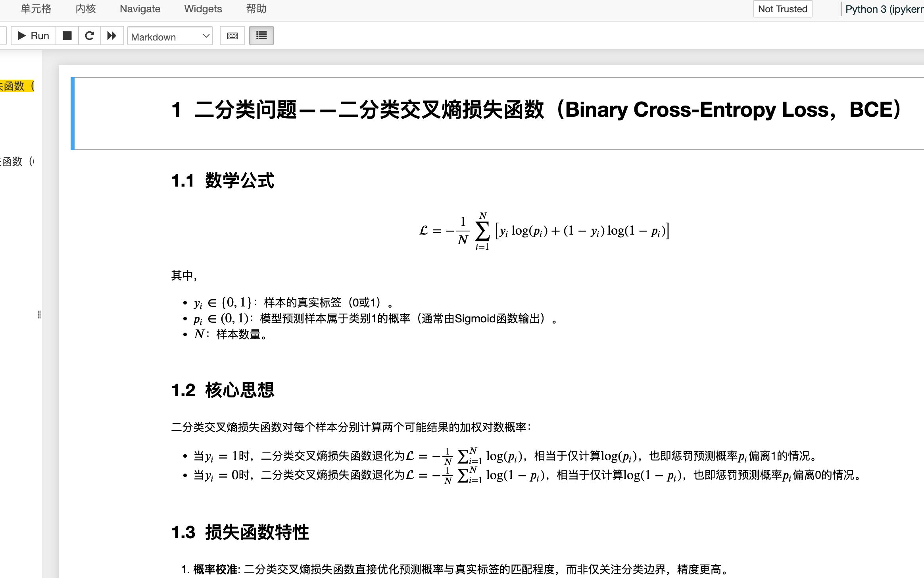The height and width of the screenshot is (578, 924).
Task: Click the Not Trusted button
Action: [783, 9]
